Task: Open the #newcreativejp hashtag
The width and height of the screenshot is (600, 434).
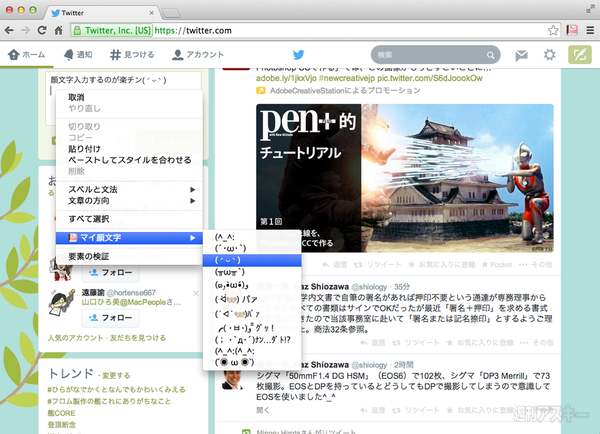Action: coord(347,78)
